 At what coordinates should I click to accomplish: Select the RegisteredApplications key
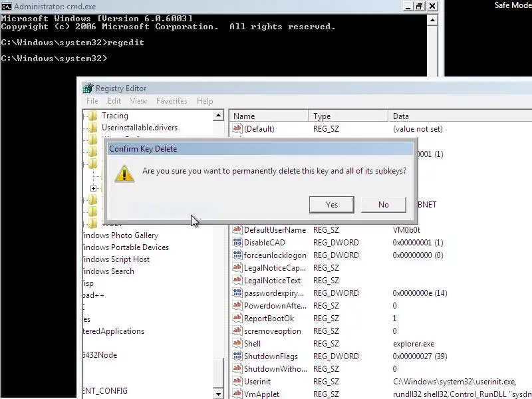[x=114, y=331]
